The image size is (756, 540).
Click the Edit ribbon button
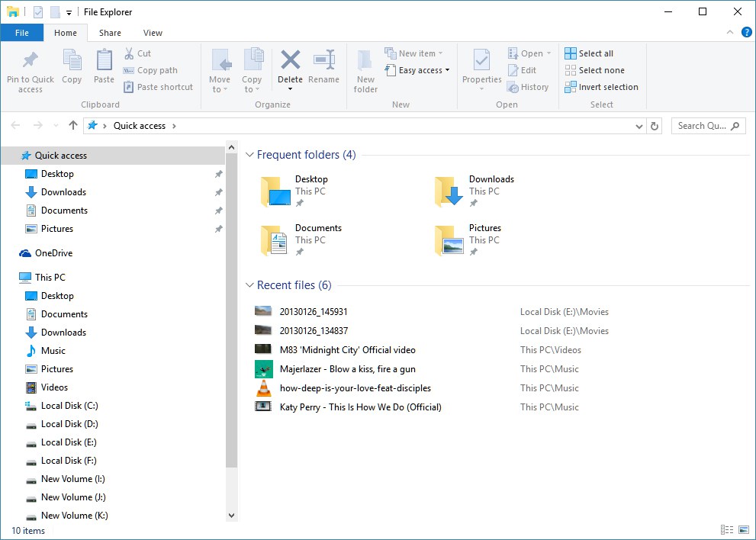[x=522, y=70]
